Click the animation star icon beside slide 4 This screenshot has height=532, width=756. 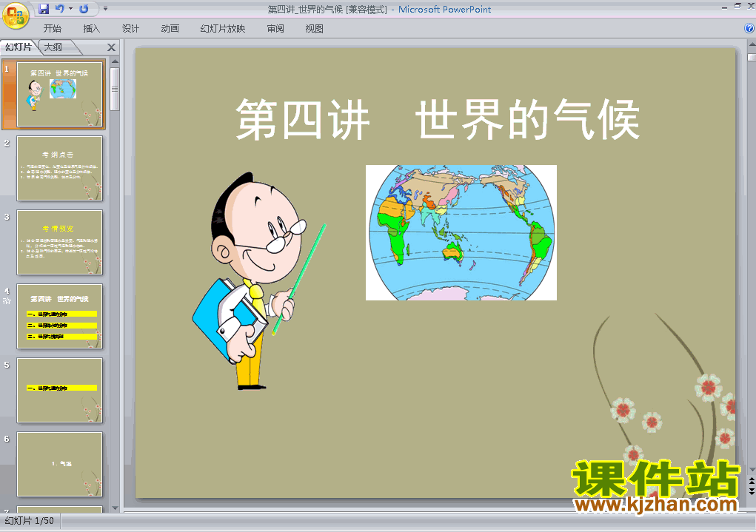[7, 301]
